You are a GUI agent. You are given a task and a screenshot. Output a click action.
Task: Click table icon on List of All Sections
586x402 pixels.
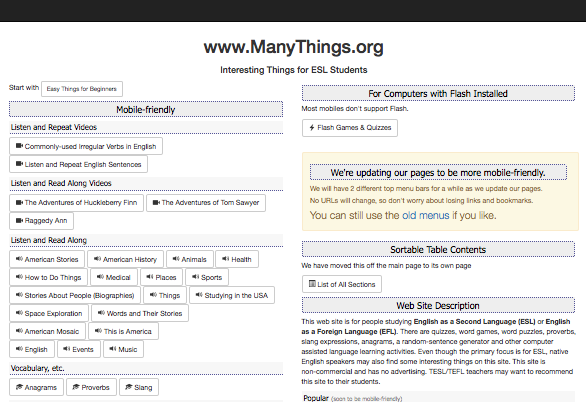coord(312,284)
